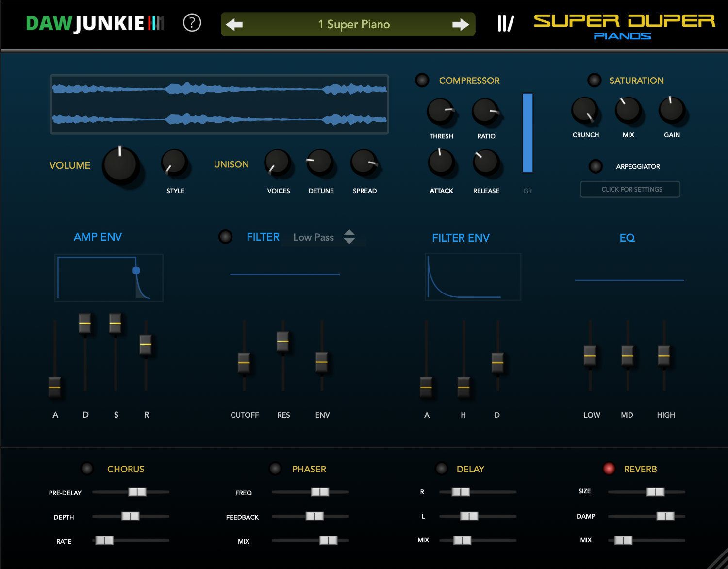The height and width of the screenshot is (569, 728).
Task: Click the amp envelope Release slider handle
Action: [146, 345]
